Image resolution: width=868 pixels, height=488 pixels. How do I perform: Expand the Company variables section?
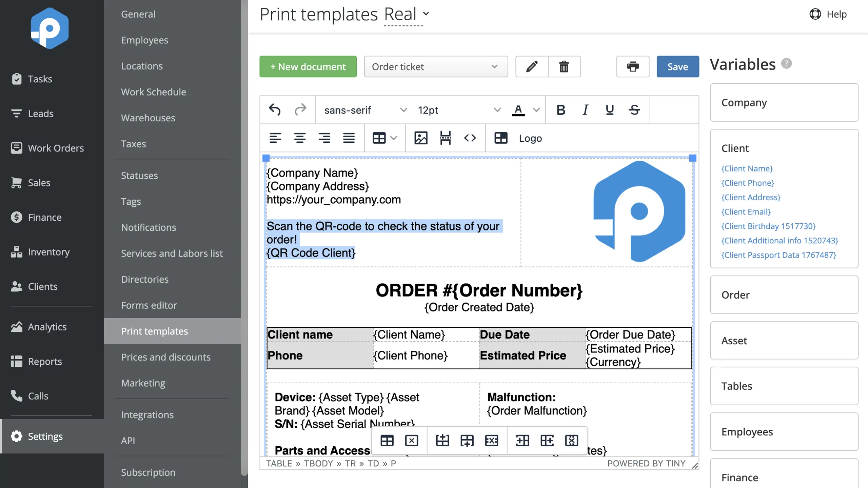(x=784, y=102)
